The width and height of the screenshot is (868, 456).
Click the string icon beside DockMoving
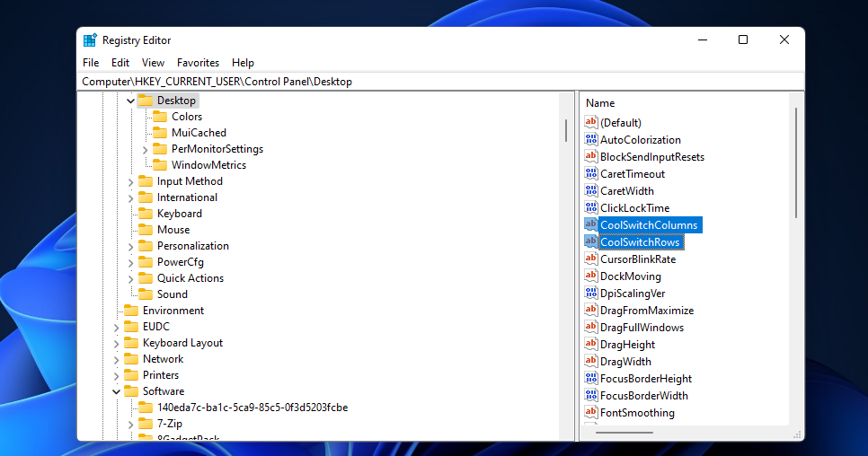coord(590,276)
